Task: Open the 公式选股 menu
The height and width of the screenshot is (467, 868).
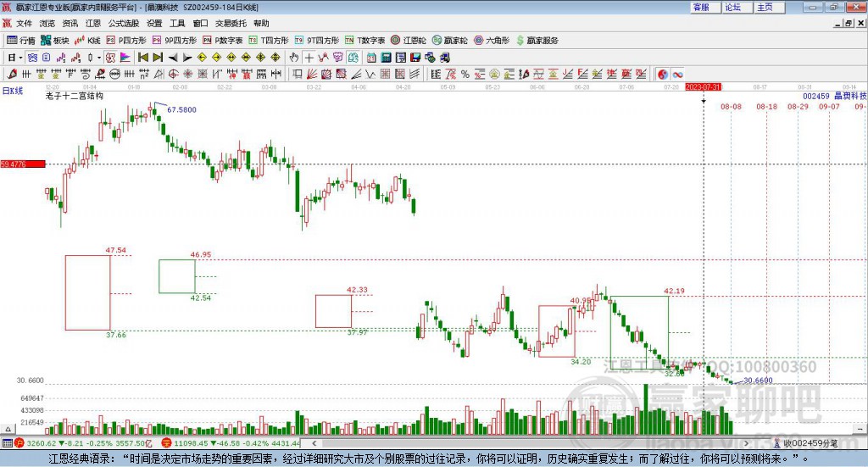Action: tap(124, 23)
